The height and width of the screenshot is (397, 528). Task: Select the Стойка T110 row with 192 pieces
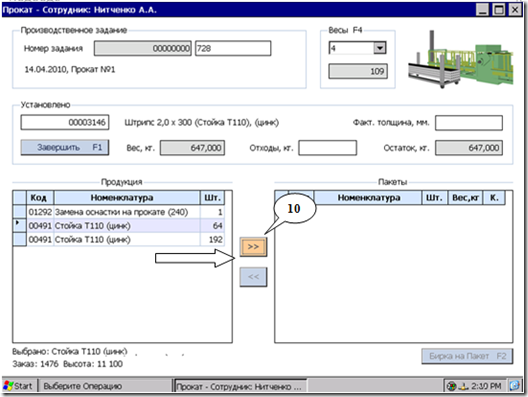pyautogui.click(x=125, y=239)
